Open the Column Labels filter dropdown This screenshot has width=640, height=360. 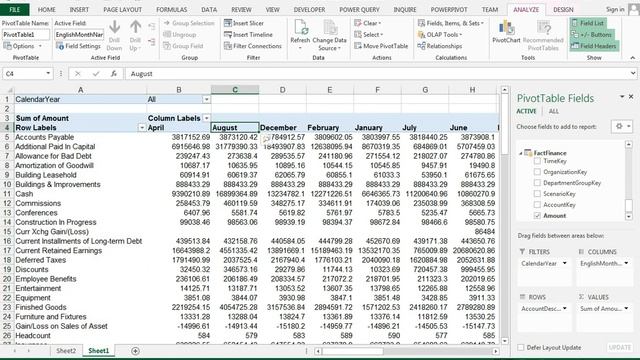(x=207, y=118)
